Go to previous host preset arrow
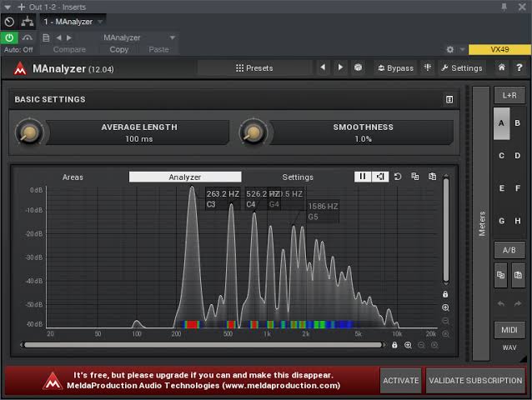The height and width of the screenshot is (400, 532). click(58, 37)
